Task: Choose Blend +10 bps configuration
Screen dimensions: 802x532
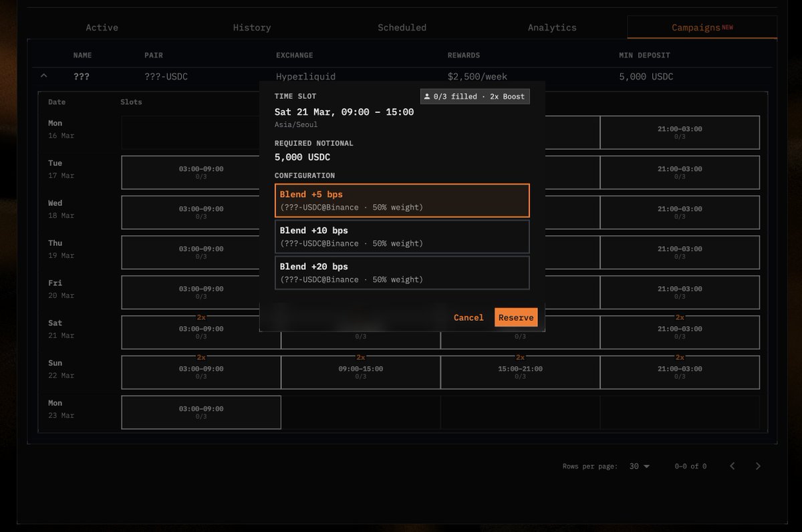Action: pyautogui.click(x=402, y=237)
